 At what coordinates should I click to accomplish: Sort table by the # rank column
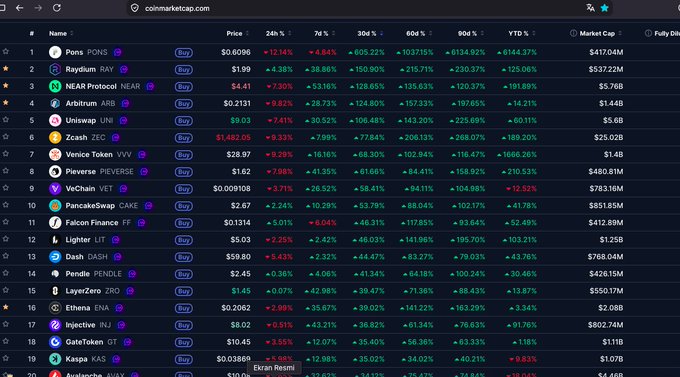tap(32, 33)
